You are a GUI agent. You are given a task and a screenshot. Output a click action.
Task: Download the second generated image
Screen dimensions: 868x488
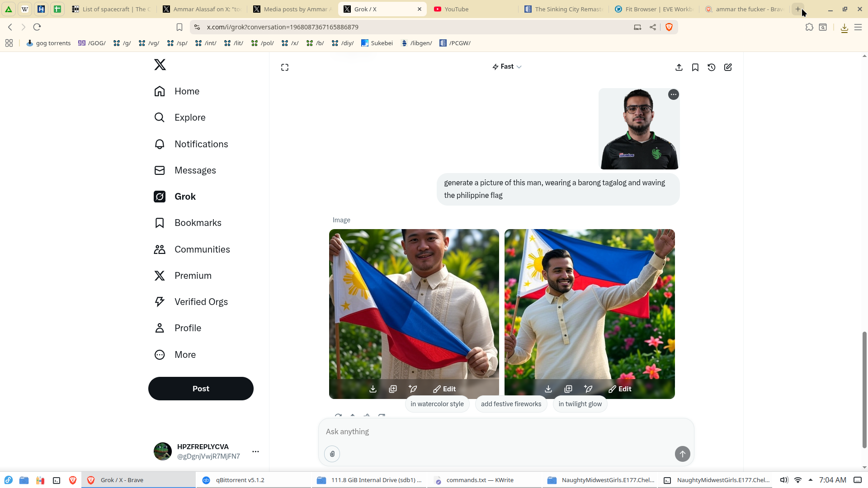click(x=548, y=389)
